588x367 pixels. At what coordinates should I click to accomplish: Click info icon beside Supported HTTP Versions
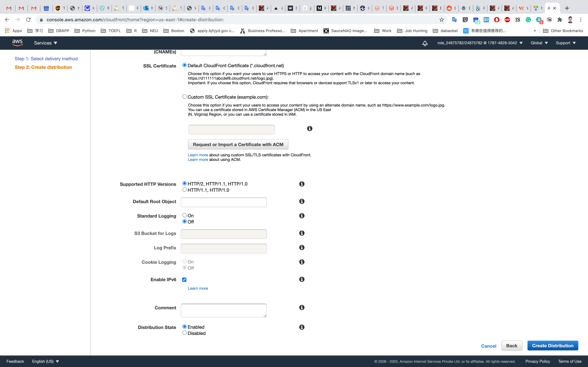click(302, 184)
